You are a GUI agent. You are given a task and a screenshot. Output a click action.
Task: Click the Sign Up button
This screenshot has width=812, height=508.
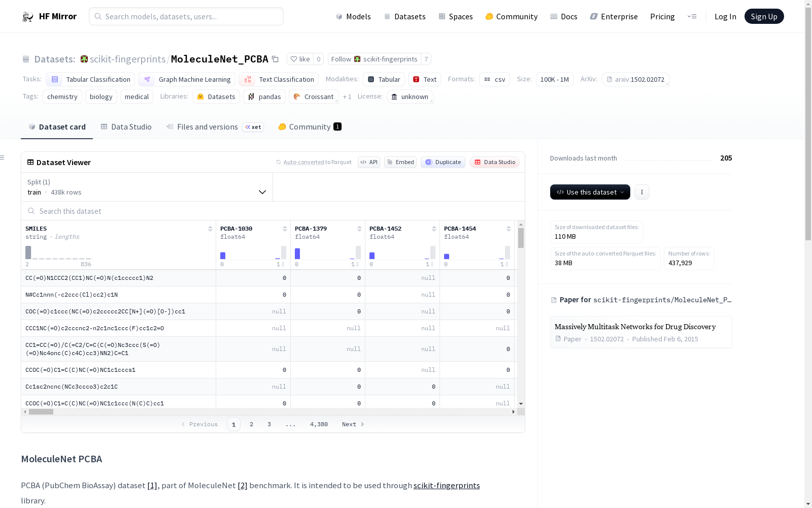point(764,16)
